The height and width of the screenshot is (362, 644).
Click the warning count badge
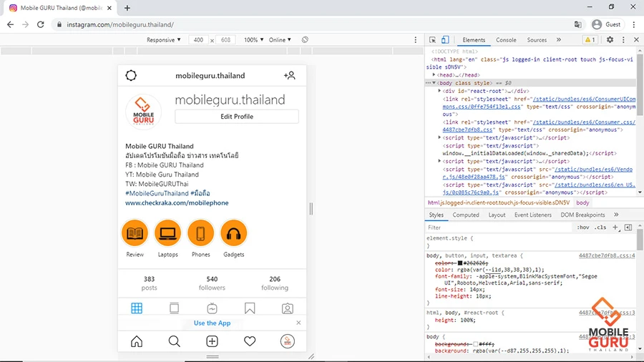(x=590, y=40)
